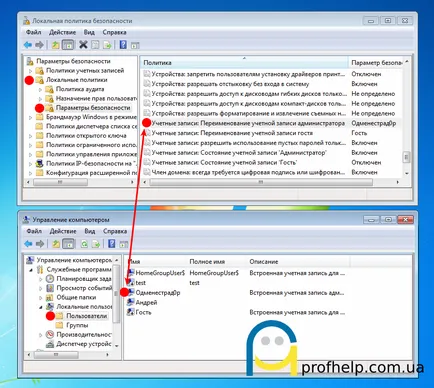This screenshot has height=388, width=434.
Task: Open Вид menu in Локальная политика безопасности
Action: [89, 32]
